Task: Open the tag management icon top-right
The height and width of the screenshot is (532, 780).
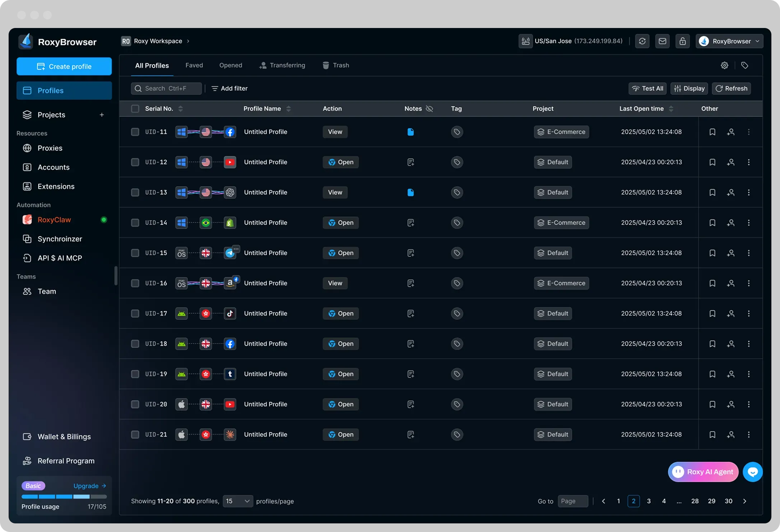Action: click(745, 65)
